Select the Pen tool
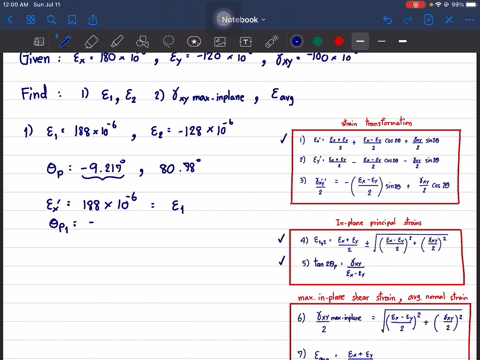The image size is (480, 360). pyautogui.click(x=64, y=42)
